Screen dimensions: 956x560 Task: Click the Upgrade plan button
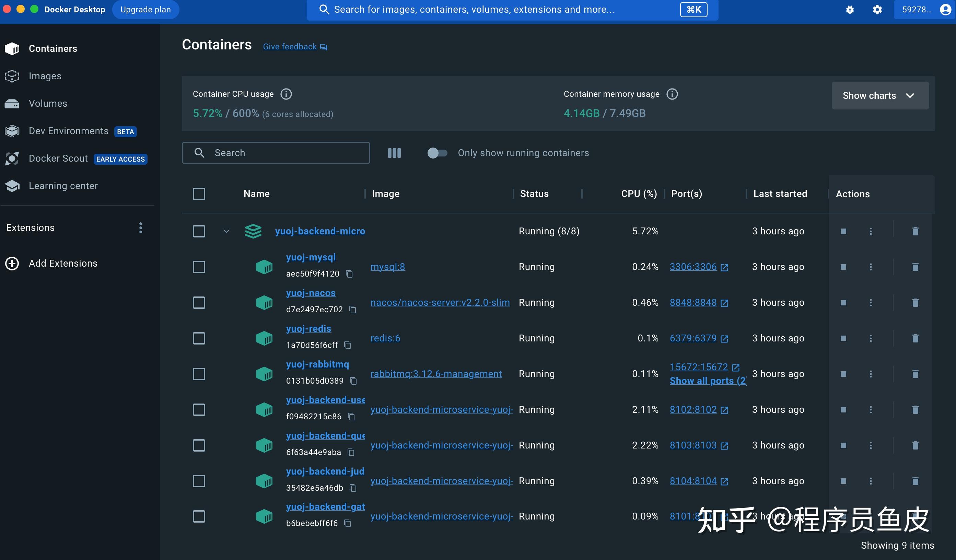point(146,10)
